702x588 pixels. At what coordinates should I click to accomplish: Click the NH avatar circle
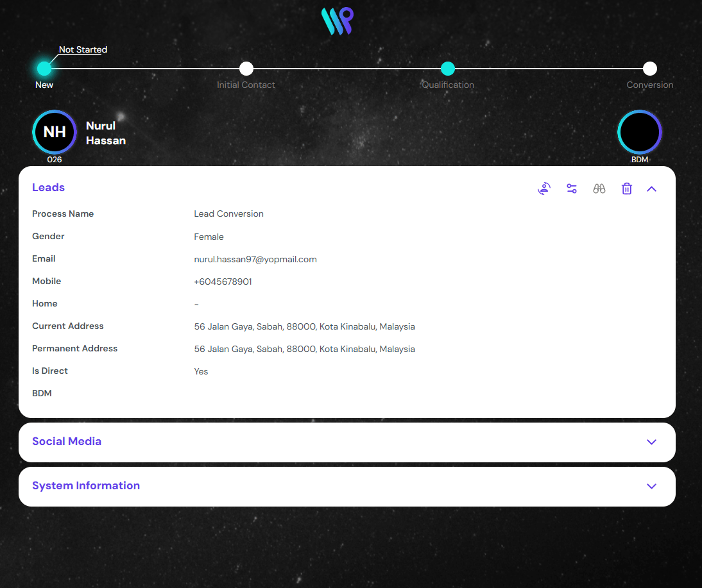(55, 132)
